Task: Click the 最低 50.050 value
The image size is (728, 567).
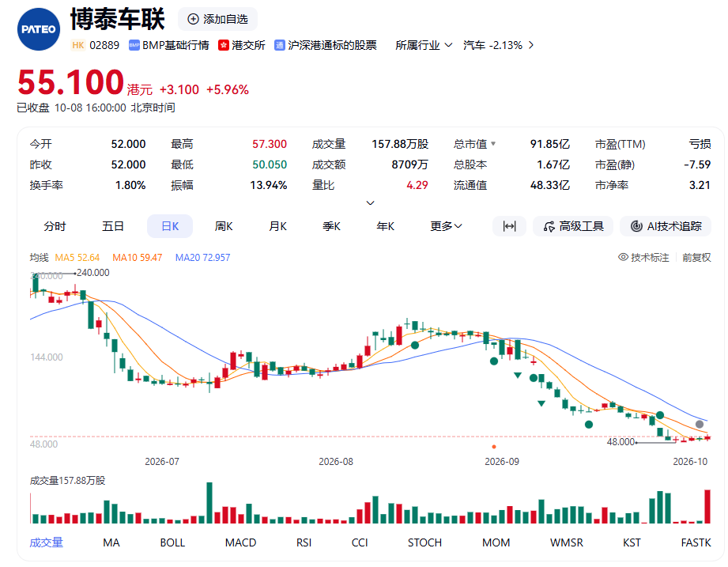Action: coord(270,164)
